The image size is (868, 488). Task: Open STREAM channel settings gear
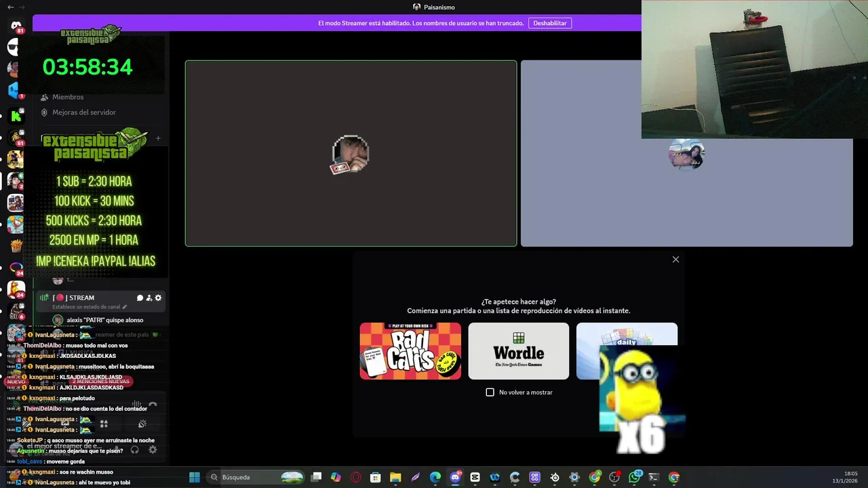pyautogui.click(x=158, y=298)
